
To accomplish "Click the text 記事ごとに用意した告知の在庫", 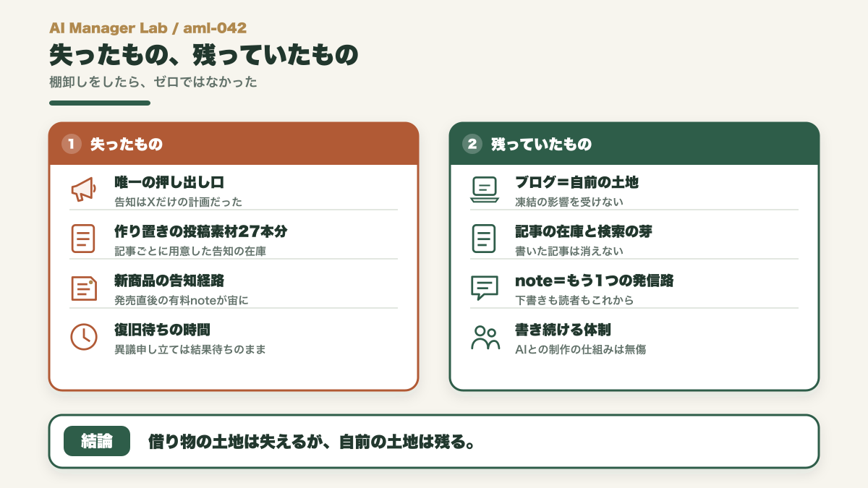I will coord(191,251).
